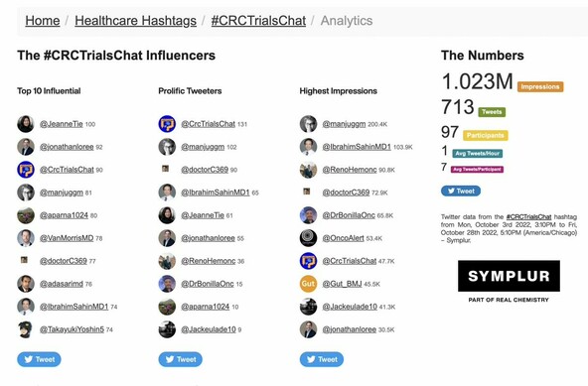Go to Healthcare Hashtags breadcrumb
The image size is (588, 386).
click(135, 21)
